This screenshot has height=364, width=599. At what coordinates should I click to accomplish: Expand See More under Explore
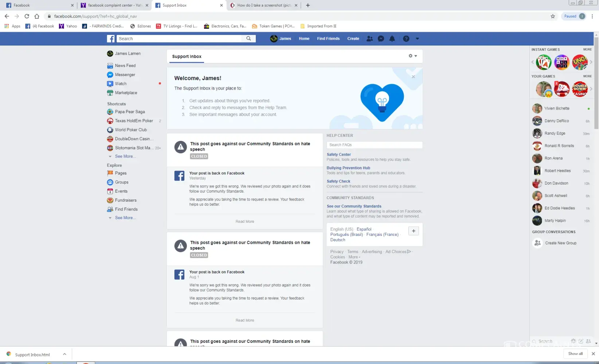point(125,218)
